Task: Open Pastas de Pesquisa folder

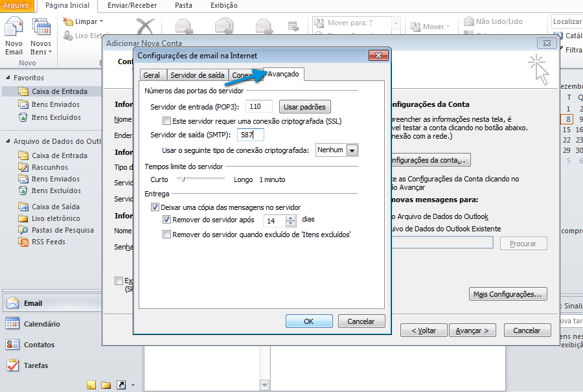Action: click(62, 230)
